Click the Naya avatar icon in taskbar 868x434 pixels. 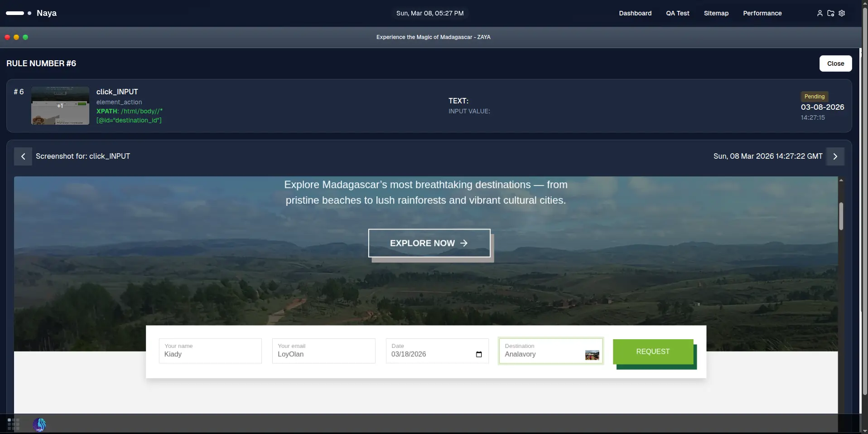pyautogui.click(x=39, y=424)
